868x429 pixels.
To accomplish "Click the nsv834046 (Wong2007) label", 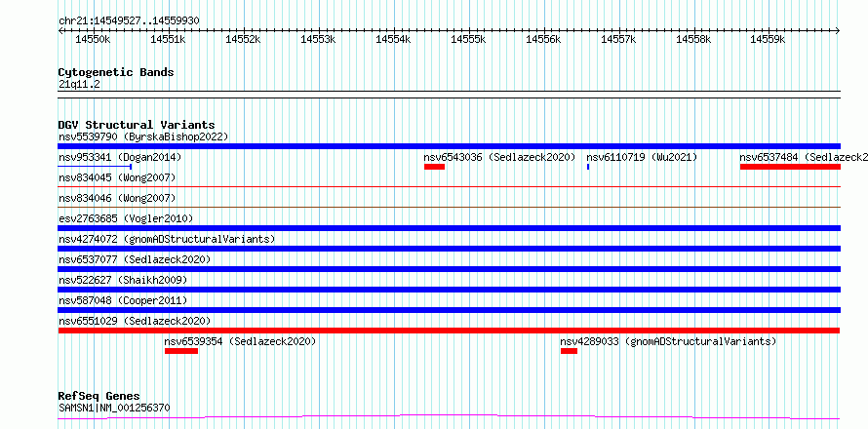I will point(117,198).
